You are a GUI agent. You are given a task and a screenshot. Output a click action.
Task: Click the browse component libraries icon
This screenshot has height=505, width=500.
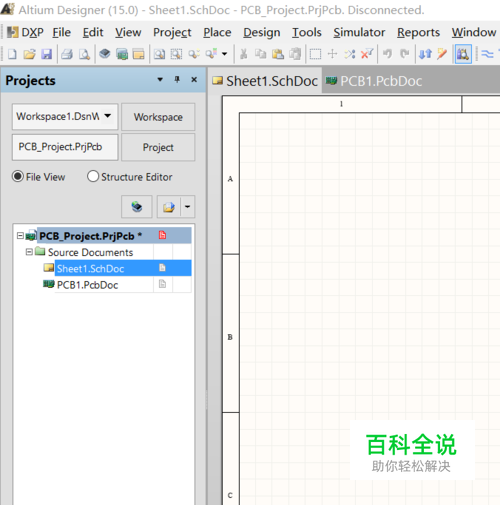pyautogui.click(x=463, y=54)
